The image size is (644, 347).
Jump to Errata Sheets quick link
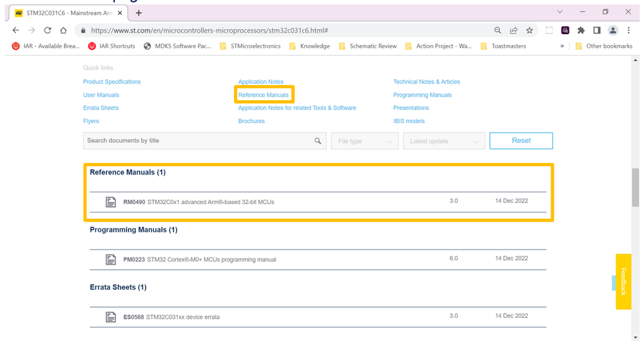click(x=101, y=108)
